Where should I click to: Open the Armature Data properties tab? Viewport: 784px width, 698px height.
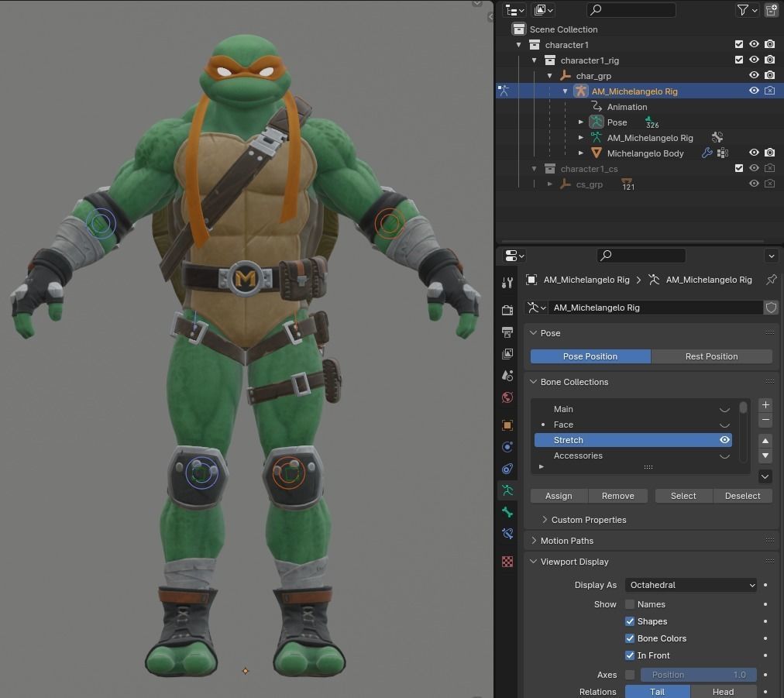click(507, 490)
